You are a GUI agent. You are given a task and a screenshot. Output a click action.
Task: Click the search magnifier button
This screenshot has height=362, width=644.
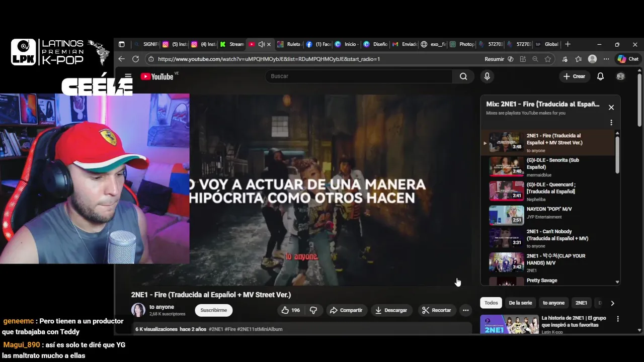pos(463,76)
